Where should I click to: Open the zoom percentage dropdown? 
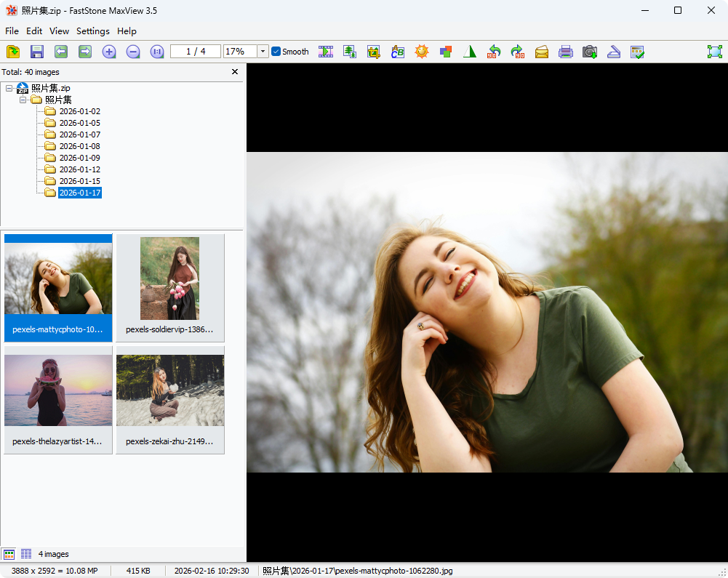(x=263, y=52)
